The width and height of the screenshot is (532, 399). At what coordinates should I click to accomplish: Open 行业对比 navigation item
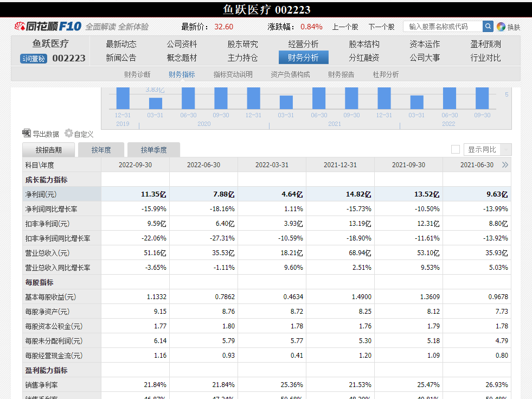(x=485, y=58)
